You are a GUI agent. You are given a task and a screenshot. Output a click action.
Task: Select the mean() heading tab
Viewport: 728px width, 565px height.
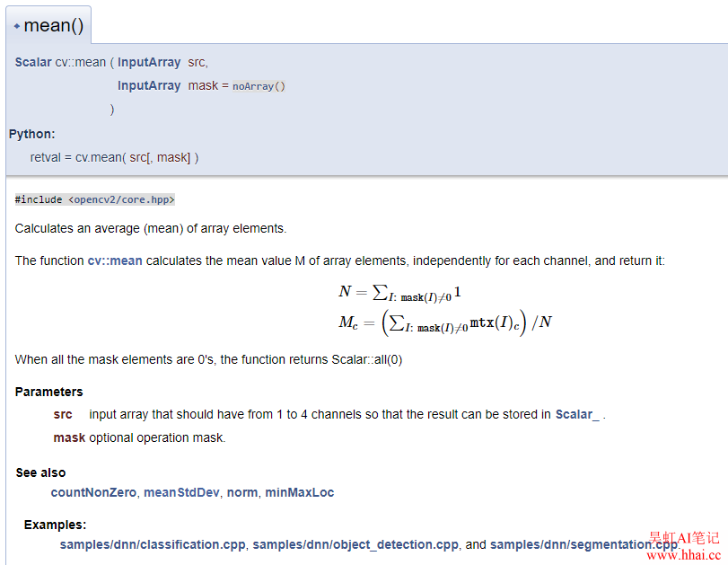tap(53, 25)
